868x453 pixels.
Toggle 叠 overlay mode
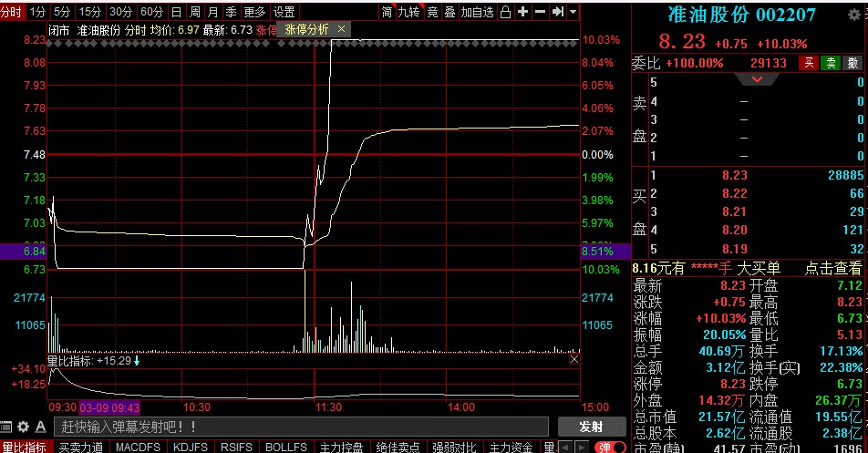449,12
